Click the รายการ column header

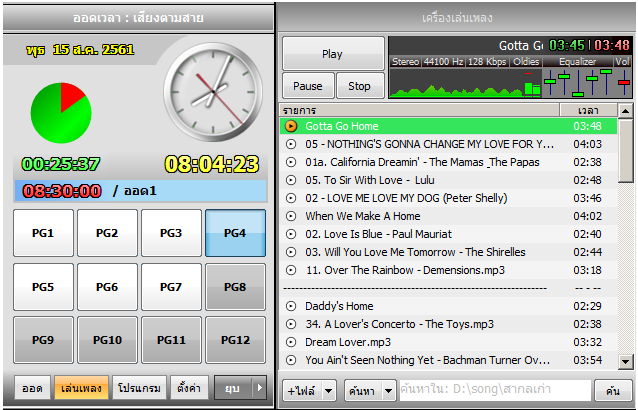420,110
